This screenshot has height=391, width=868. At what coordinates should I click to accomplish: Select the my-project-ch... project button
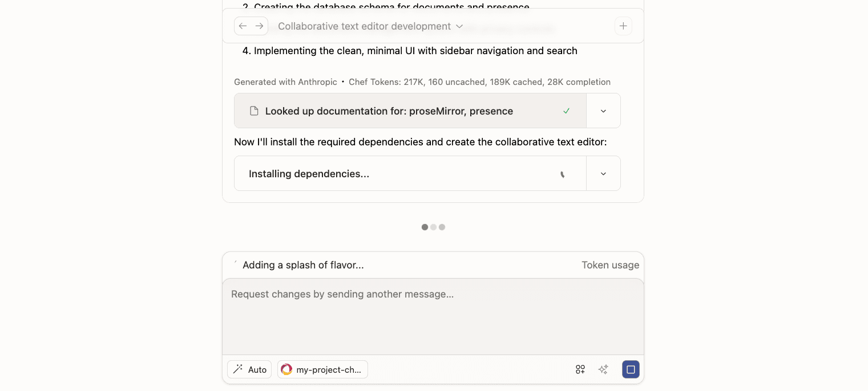point(322,369)
